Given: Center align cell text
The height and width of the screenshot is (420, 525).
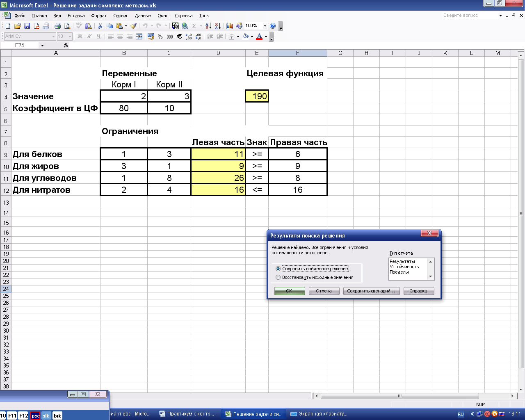Looking at the screenshot, I should tap(120, 37).
